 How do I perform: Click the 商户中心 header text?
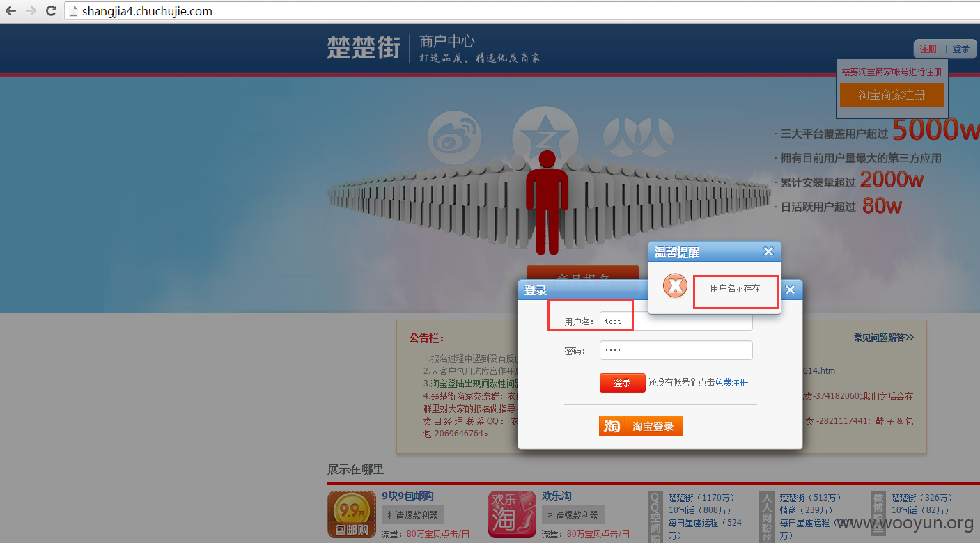[447, 41]
